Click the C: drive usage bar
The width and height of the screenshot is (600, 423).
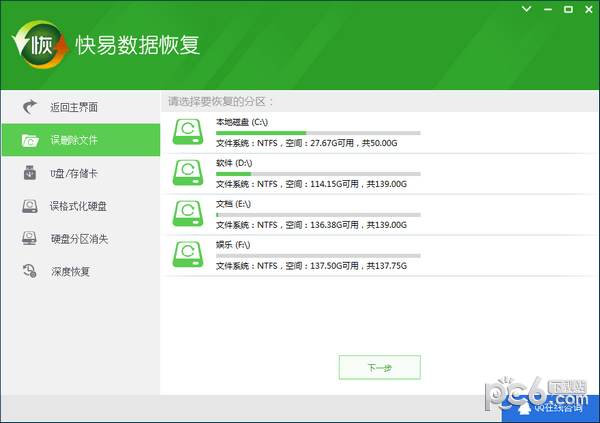click(318, 133)
